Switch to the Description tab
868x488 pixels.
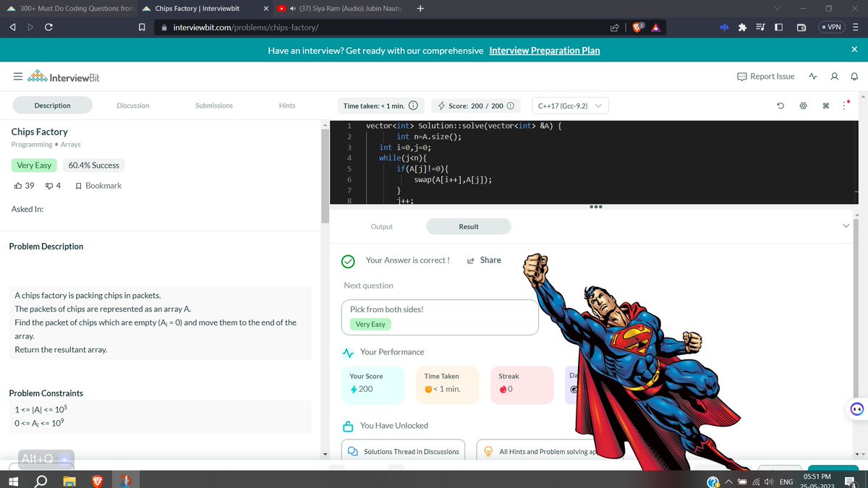[x=53, y=106]
